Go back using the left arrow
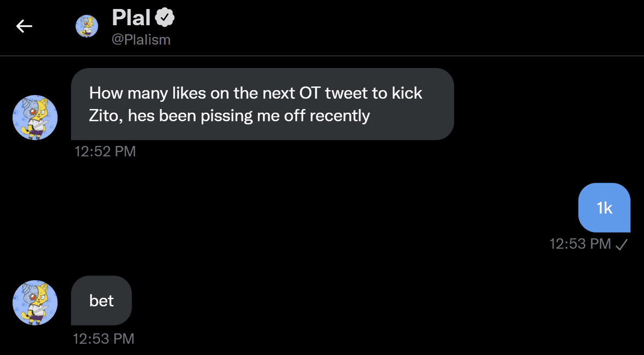644x355 pixels. (24, 26)
